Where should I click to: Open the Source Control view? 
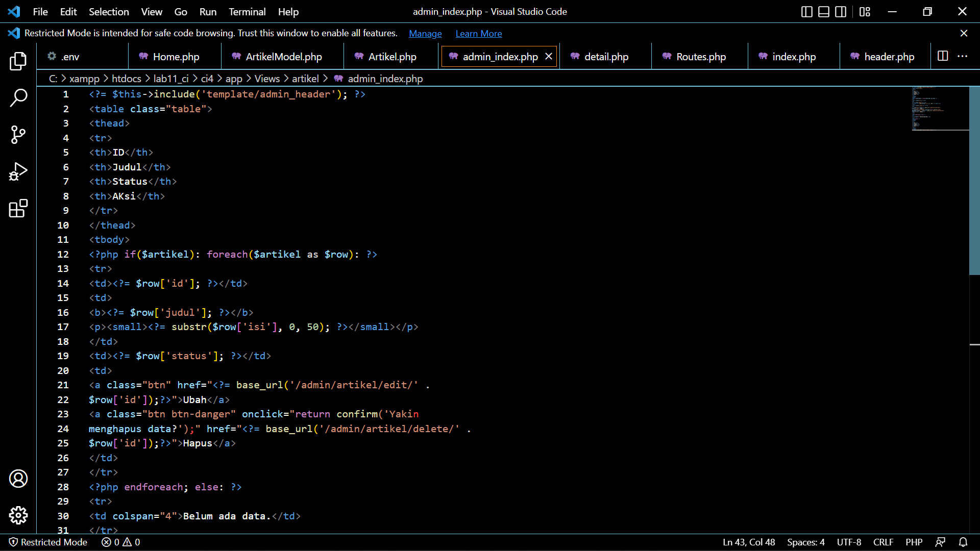18,135
